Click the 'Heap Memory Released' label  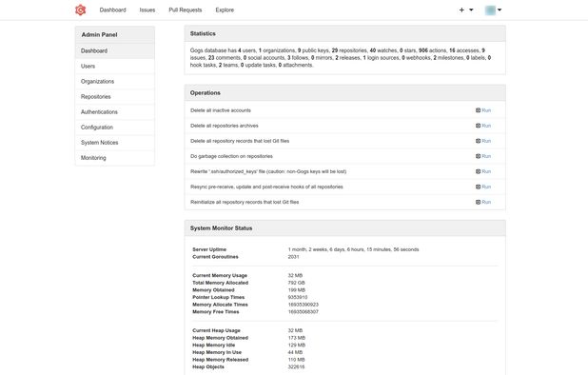pyautogui.click(x=220, y=360)
